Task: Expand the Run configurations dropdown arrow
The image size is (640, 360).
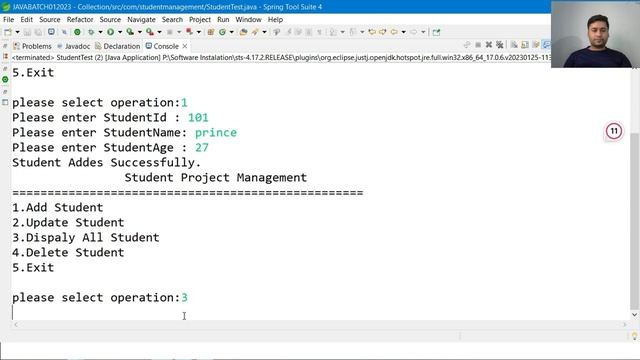Action: pos(120,32)
